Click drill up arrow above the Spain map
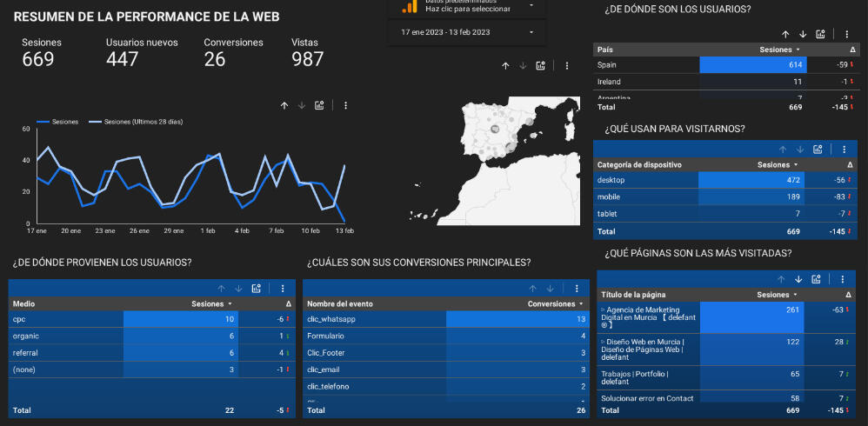This screenshot has width=868, height=426. (x=505, y=65)
